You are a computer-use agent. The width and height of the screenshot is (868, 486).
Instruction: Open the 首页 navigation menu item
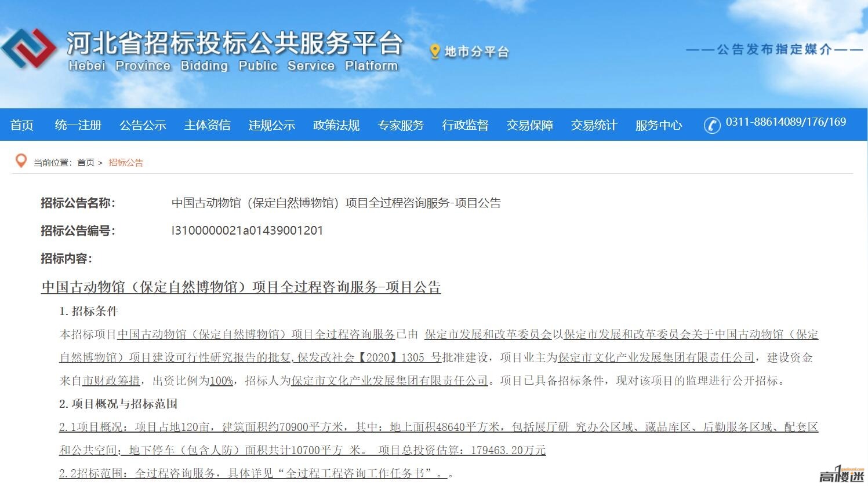click(22, 125)
